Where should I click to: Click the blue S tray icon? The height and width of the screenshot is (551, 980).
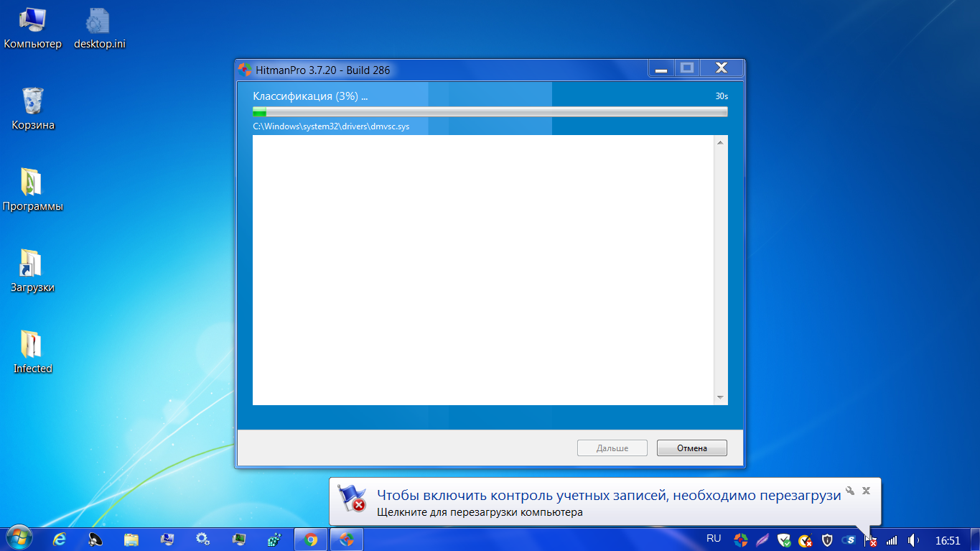pos(849,540)
